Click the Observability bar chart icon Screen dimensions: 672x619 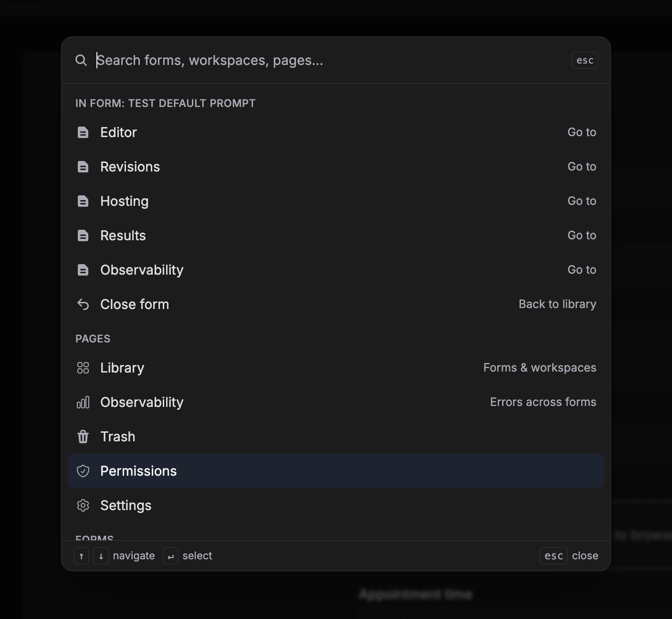[83, 402]
